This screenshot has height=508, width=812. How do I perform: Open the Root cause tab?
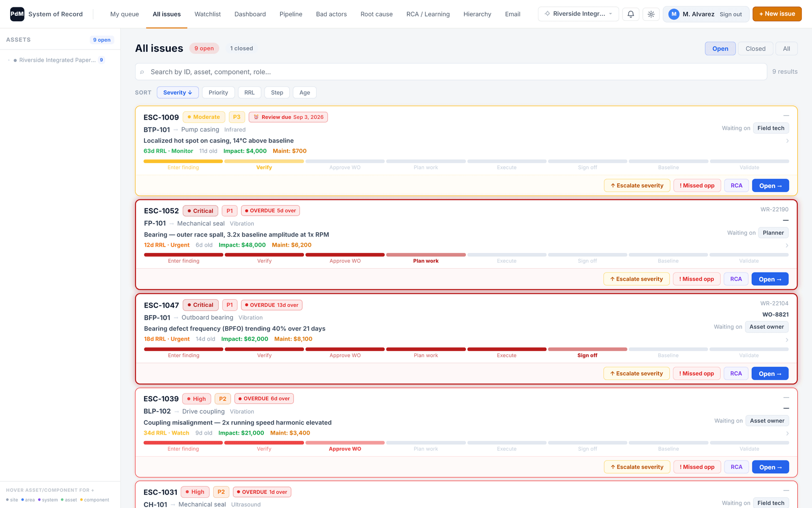coord(376,14)
